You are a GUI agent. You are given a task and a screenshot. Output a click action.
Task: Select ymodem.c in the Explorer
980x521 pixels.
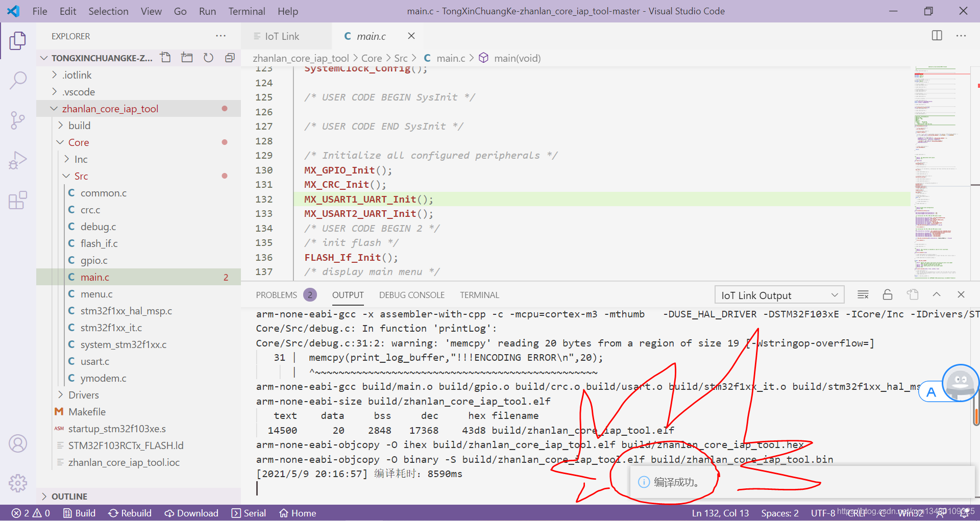103,378
